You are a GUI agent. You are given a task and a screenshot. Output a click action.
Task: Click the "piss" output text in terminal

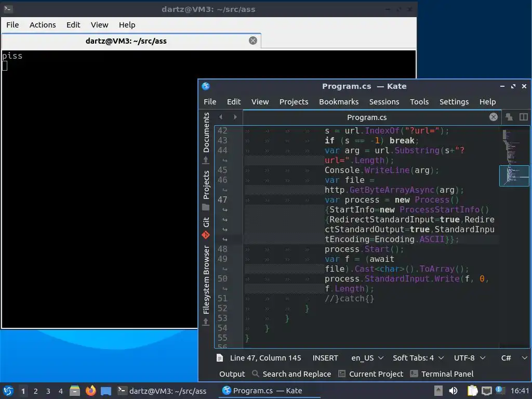[x=12, y=56]
